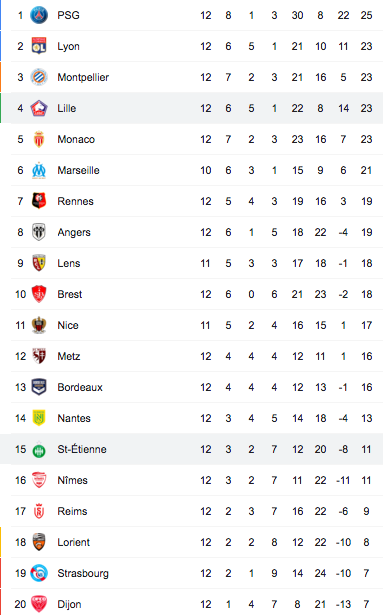This screenshot has height=615, width=383.
Task: Open the Nîmes team name link
Action: tap(72, 480)
